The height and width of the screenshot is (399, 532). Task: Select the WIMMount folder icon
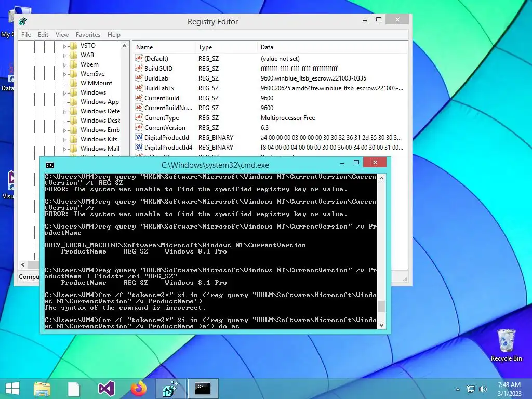pos(74,83)
